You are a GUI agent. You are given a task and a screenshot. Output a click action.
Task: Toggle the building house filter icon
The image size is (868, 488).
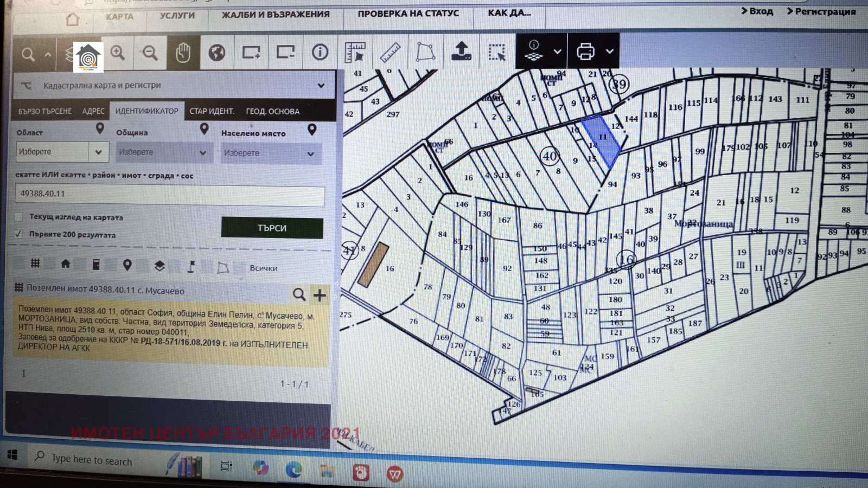[x=66, y=264]
